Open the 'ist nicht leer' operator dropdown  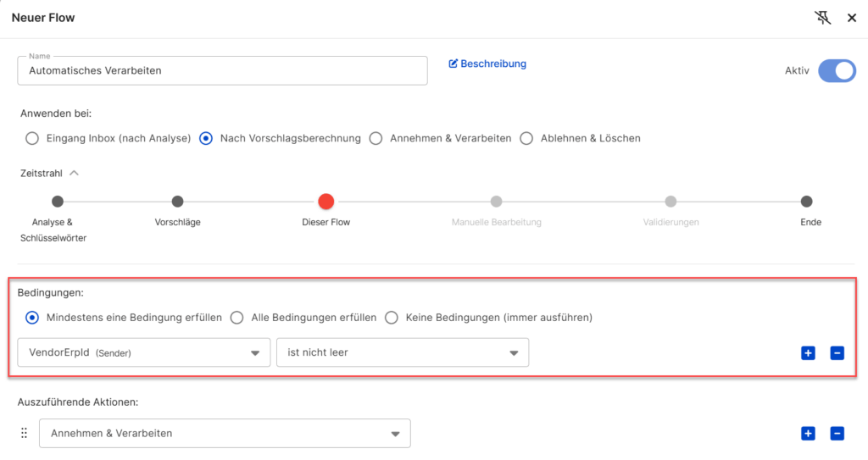click(403, 352)
